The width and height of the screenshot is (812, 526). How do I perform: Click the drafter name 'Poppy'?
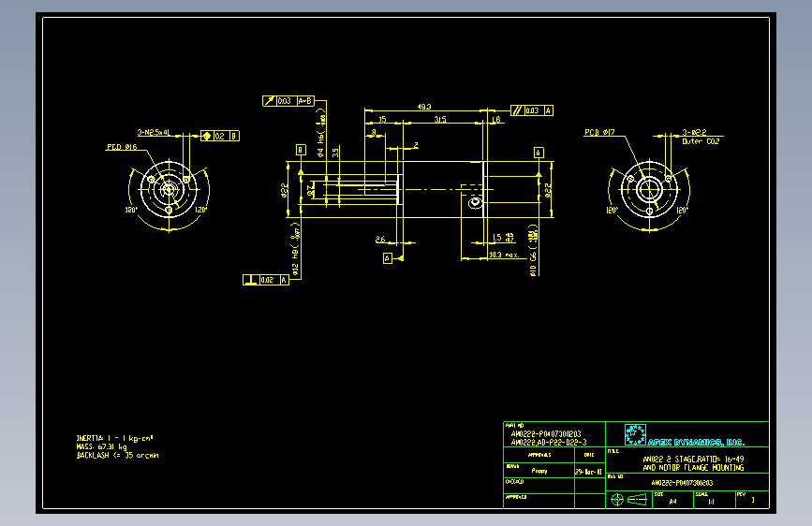[539, 471]
